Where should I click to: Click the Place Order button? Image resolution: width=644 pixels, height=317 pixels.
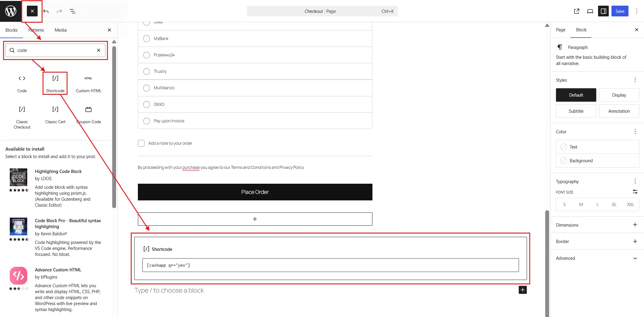(255, 192)
